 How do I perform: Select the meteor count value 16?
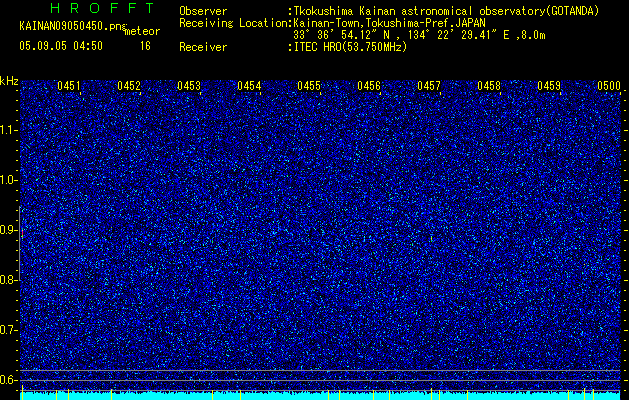145,46
